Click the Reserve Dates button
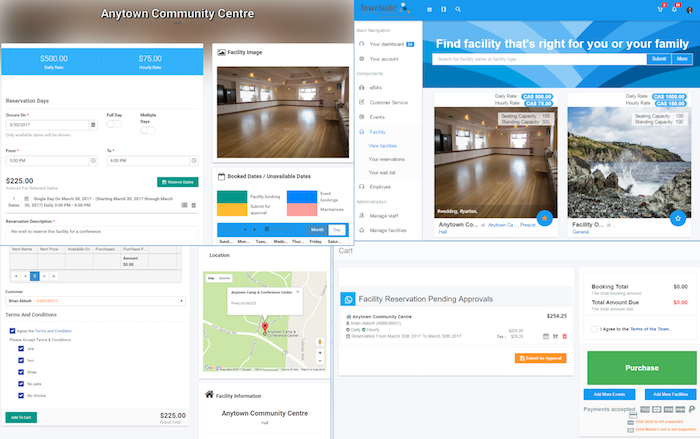700x439 pixels. point(178,182)
